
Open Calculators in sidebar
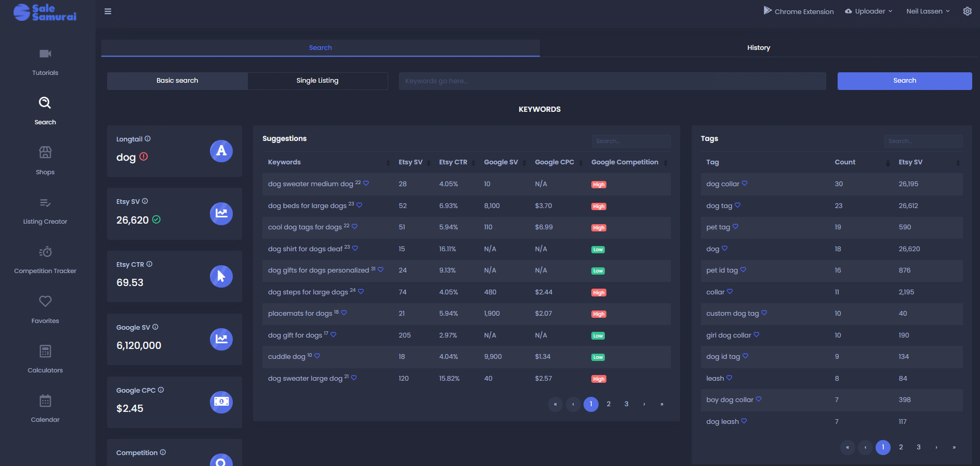click(x=45, y=360)
